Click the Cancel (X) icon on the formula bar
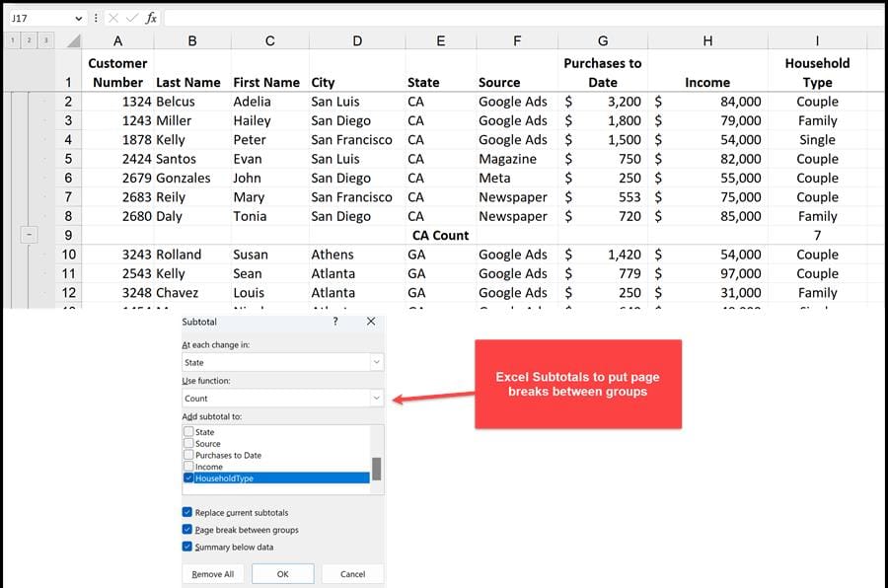The image size is (888, 588). [x=114, y=18]
